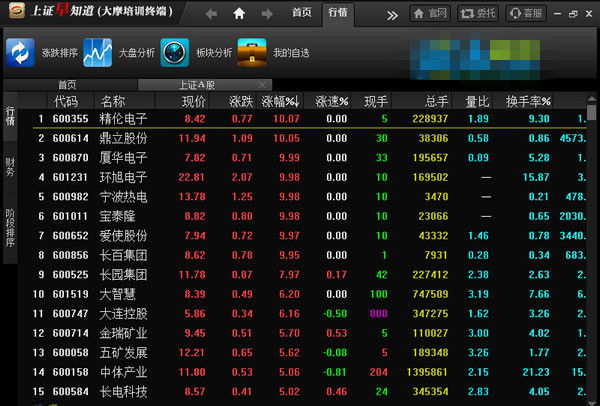600x406 pixels.
Task: Click the 涨跌排序 refresh icon
Action: [20, 52]
